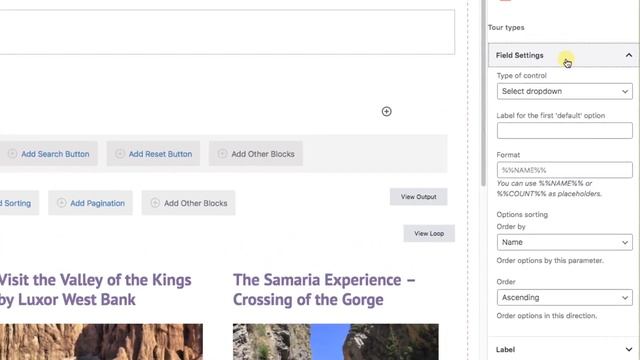Image resolution: width=640 pixels, height=360 pixels.
Task: Open The Samaria Experience post title
Action: click(x=324, y=290)
